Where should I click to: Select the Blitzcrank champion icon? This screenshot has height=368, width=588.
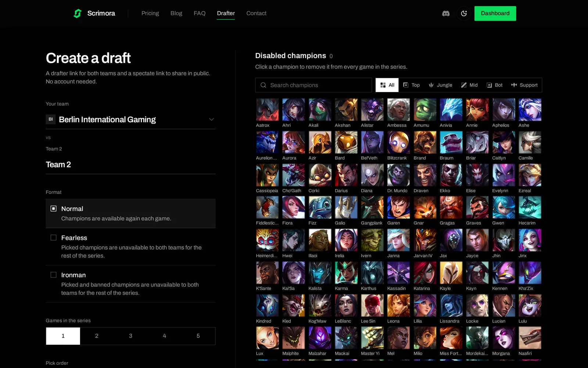398,142
